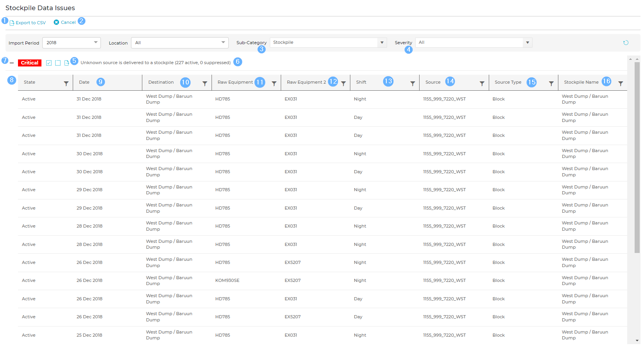Click the red Critical severity badge
Screen dimensions: 644x348
tap(30, 63)
